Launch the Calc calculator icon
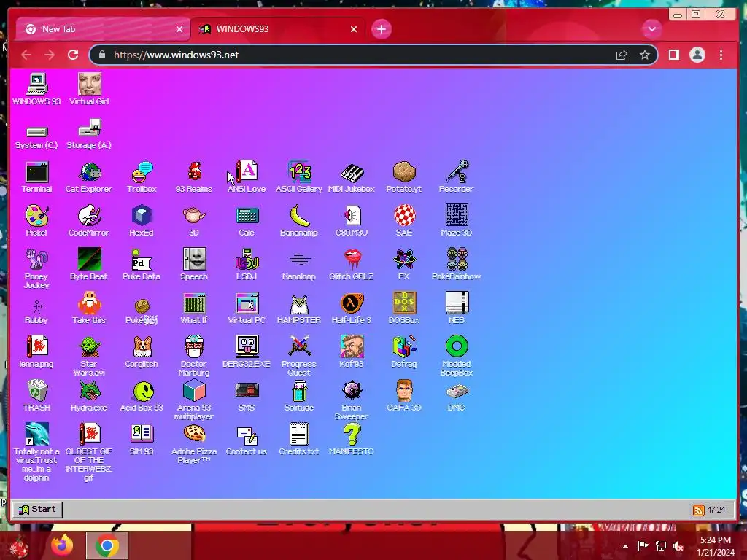Image resolution: width=747 pixels, height=560 pixels. point(247,220)
